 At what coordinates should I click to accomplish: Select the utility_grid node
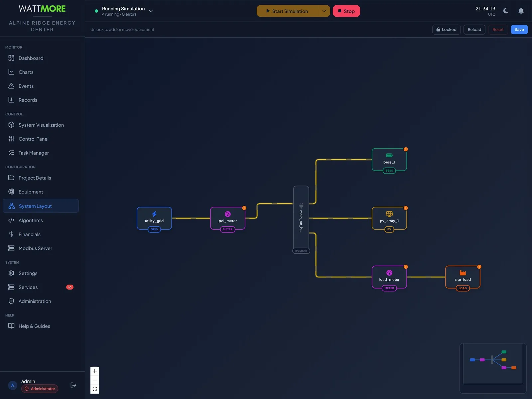(154, 218)
